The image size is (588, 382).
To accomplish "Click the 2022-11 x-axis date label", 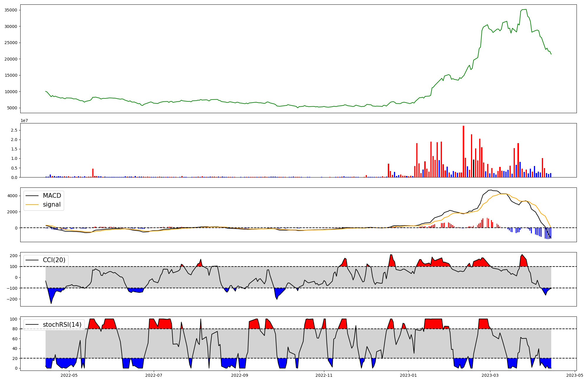I will (x=324, y=375).
